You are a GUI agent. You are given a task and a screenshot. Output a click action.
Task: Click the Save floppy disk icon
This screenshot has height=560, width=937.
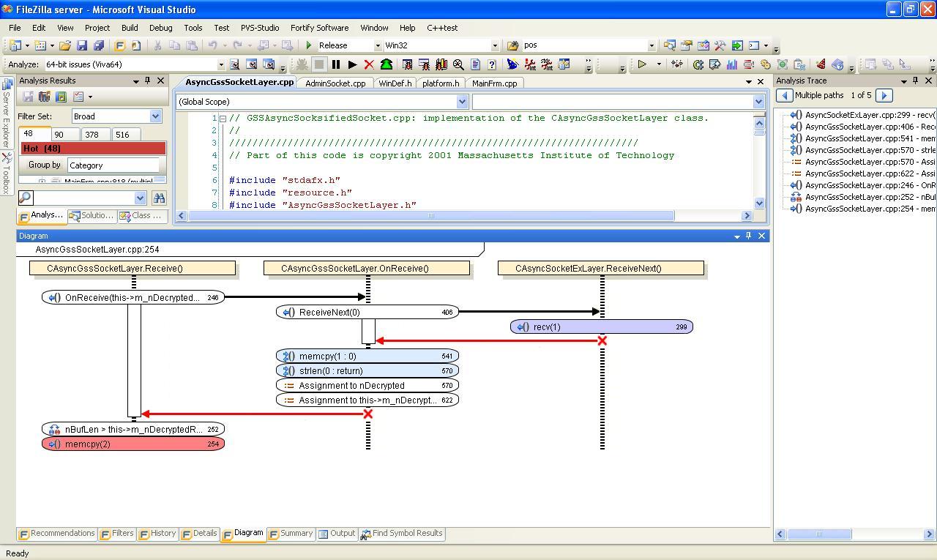(x=82, y=45)
